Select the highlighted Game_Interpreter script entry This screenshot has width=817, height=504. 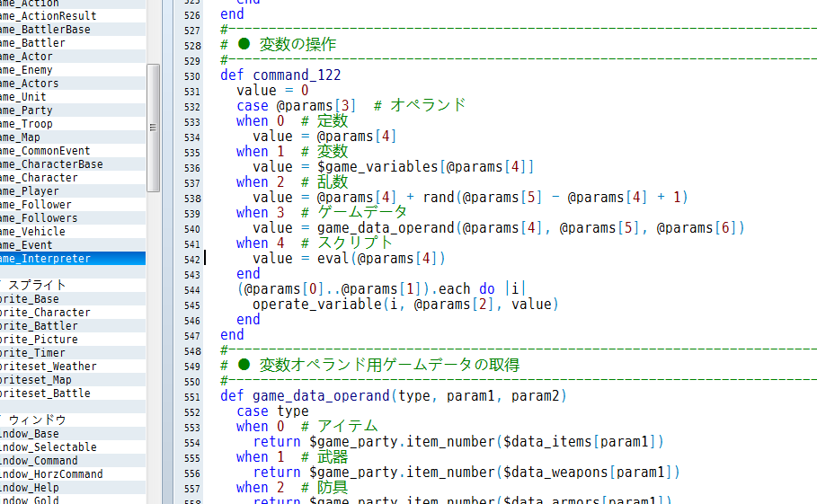pyautogui.click(x=73, y=259)
